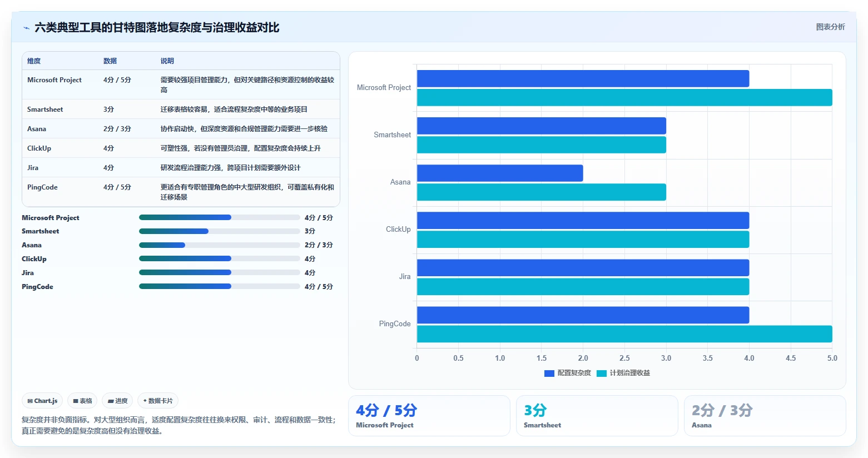
Task: Click the Jira label on chart axis
Action: (x=405, y=277)
